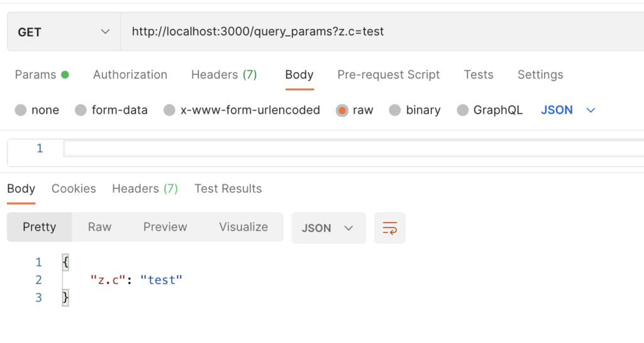
Task: Click the request URL input field
Action: point(382,31)
